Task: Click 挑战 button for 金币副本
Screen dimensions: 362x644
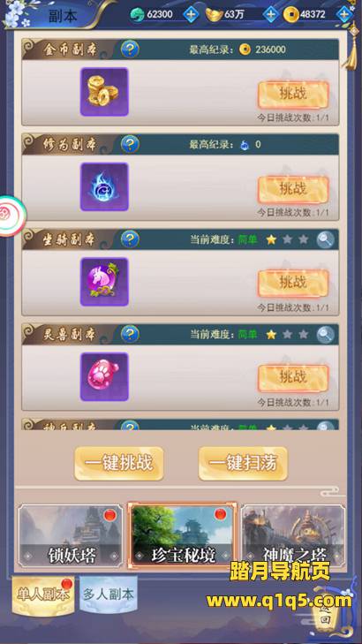Action: [293, 95]
